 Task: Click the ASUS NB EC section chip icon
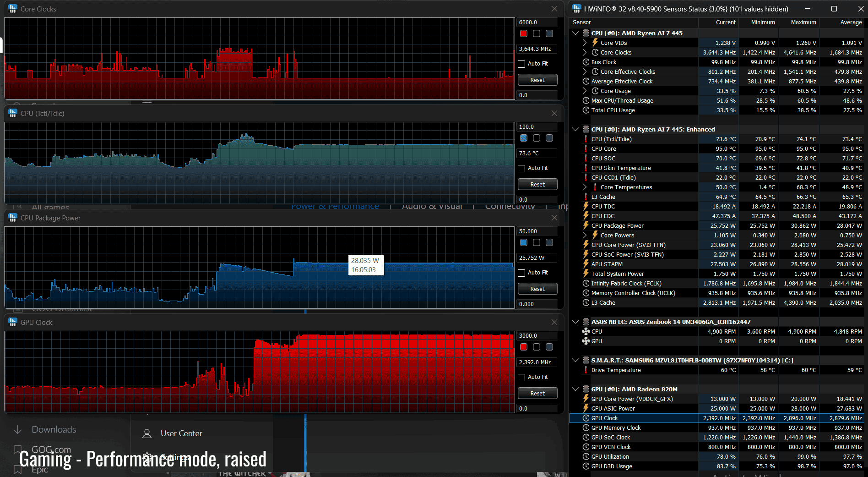[x=586, y=322]
